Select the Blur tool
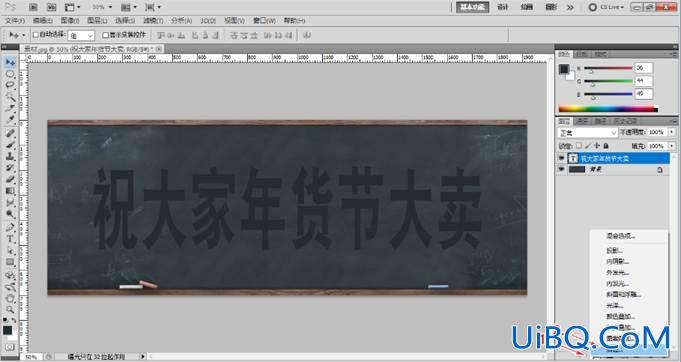 [10, 202]
